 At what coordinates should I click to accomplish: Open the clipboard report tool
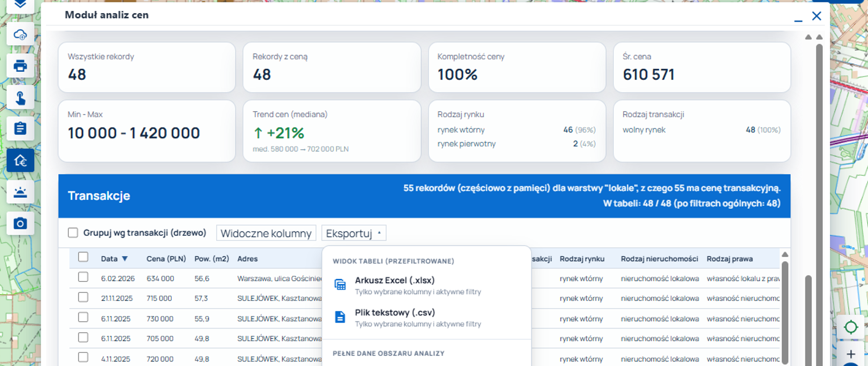[x=20, y=129]
